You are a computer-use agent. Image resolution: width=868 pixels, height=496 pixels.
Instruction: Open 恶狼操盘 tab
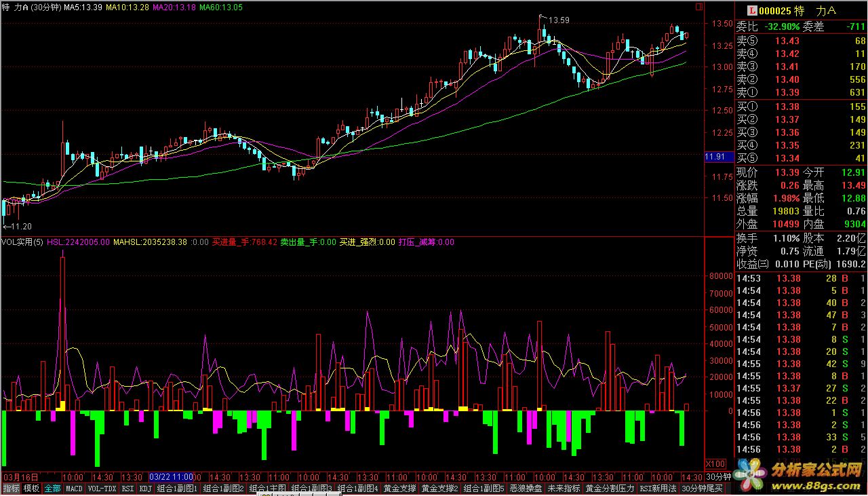point(526,488)
